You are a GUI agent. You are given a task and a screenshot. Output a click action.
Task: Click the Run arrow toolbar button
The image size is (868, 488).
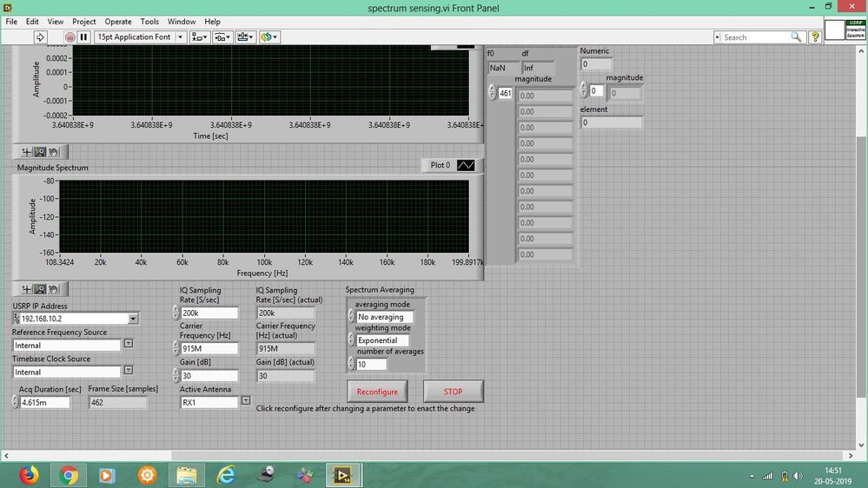pos(40,37)
